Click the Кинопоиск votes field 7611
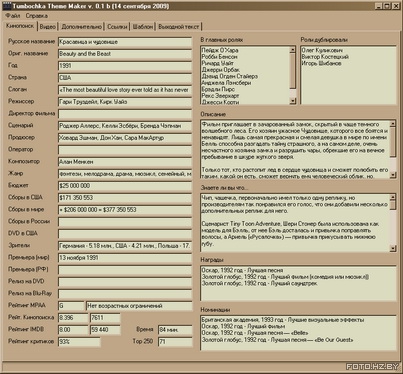 coord(105,318)
